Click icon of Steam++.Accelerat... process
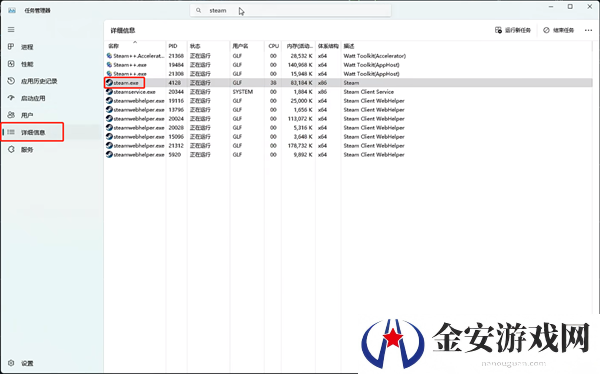The image size is (600, 374). point(109,56)
